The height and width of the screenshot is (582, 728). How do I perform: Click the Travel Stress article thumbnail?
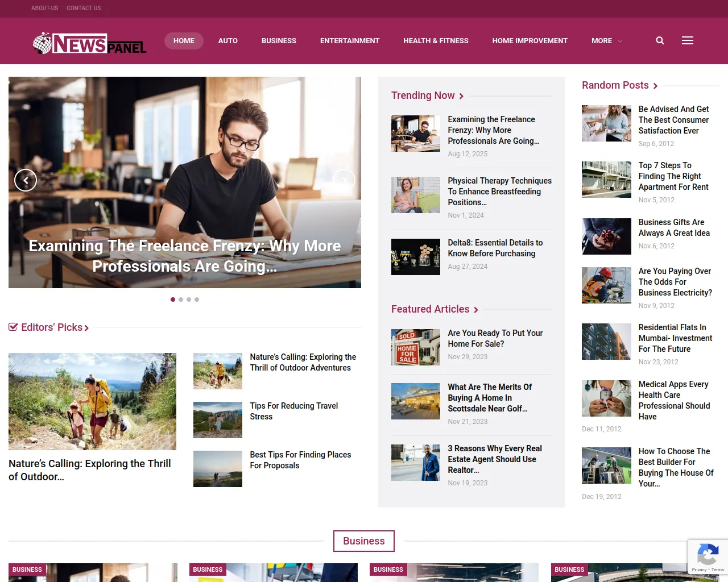pos(218,420)
